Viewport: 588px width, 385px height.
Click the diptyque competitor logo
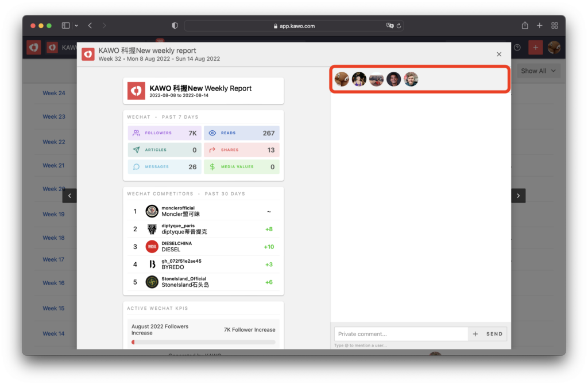[152, 229]
